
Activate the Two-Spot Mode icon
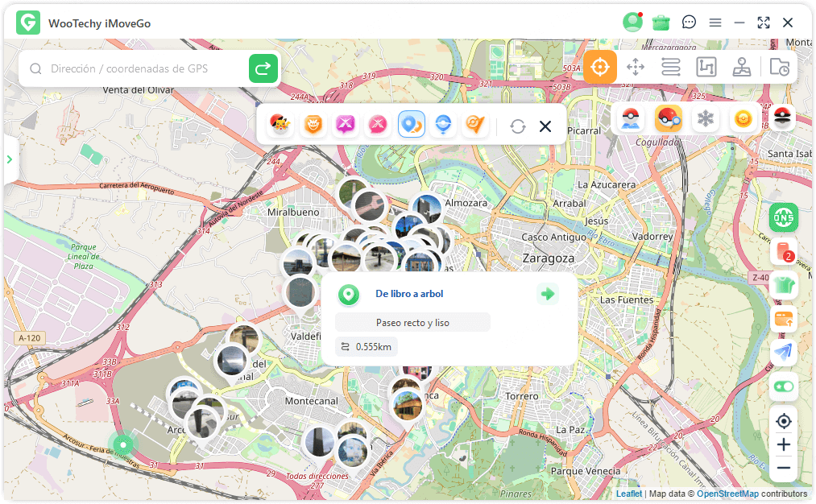pos(636,67)
